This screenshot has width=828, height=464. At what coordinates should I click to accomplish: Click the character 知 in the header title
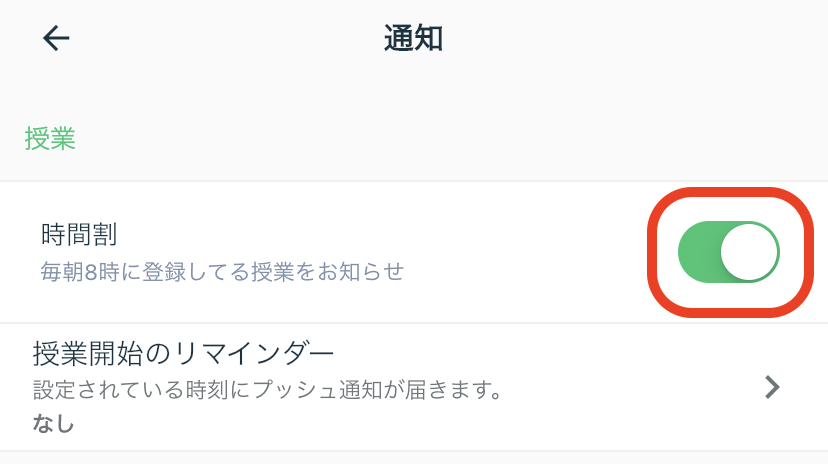coord(428,39)
